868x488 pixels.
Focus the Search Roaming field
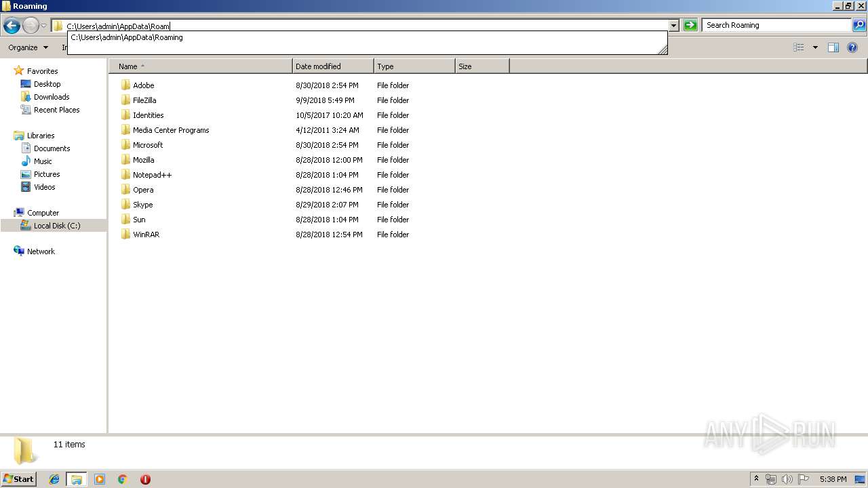776,25
